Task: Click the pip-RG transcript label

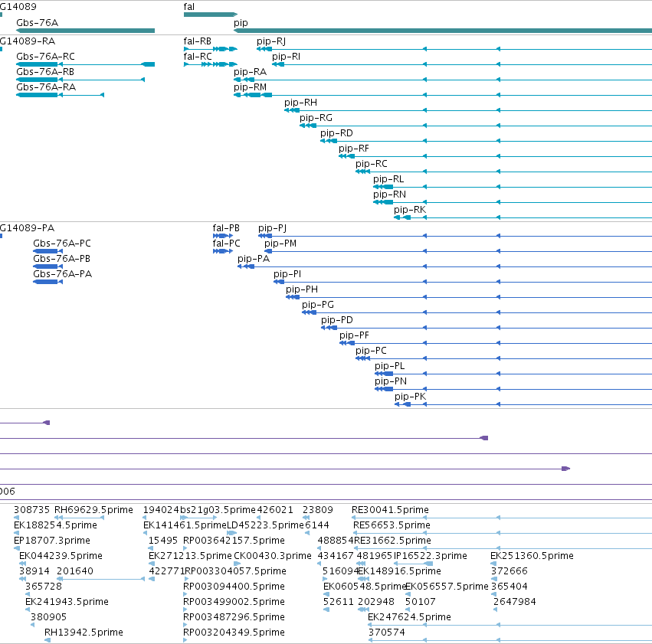Action: [316, 118]
